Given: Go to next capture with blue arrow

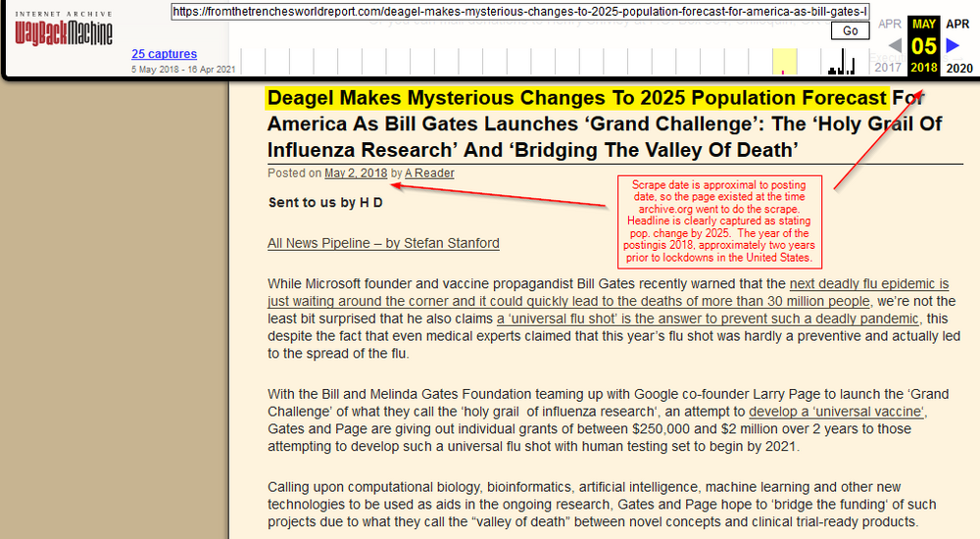Looking at the screenshot, I should (953, 46).
